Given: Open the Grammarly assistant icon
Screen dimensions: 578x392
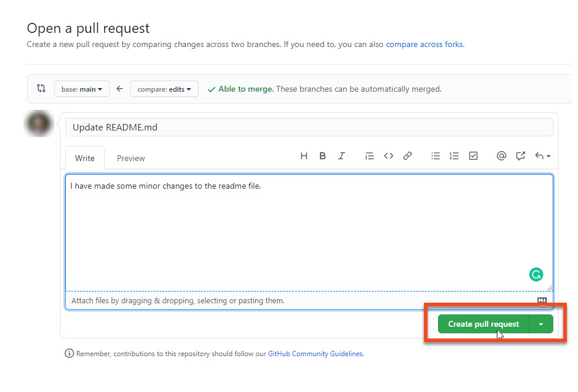Looking at the screenshot, I should tap(536, 274).
